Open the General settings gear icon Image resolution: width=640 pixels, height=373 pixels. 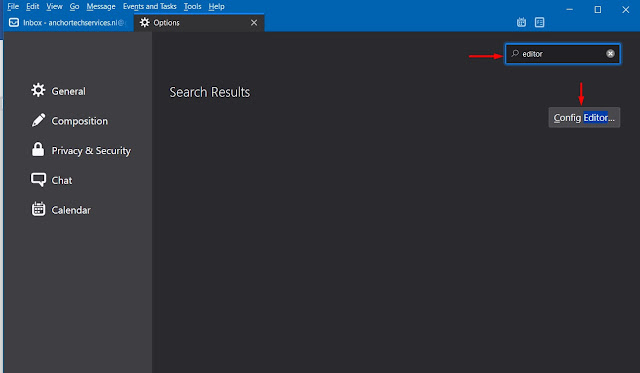(38, 90)
